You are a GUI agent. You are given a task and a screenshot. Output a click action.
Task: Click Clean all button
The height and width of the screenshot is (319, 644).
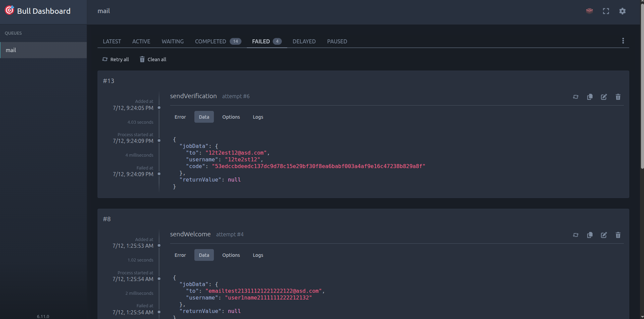(153, 59)
